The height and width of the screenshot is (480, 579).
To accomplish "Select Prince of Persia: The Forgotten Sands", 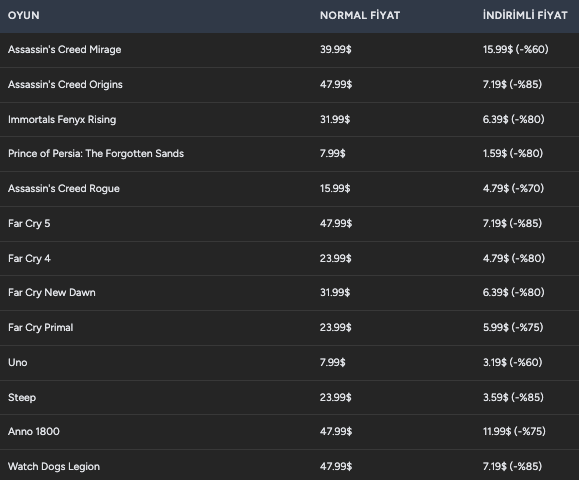I will point(96,154).
